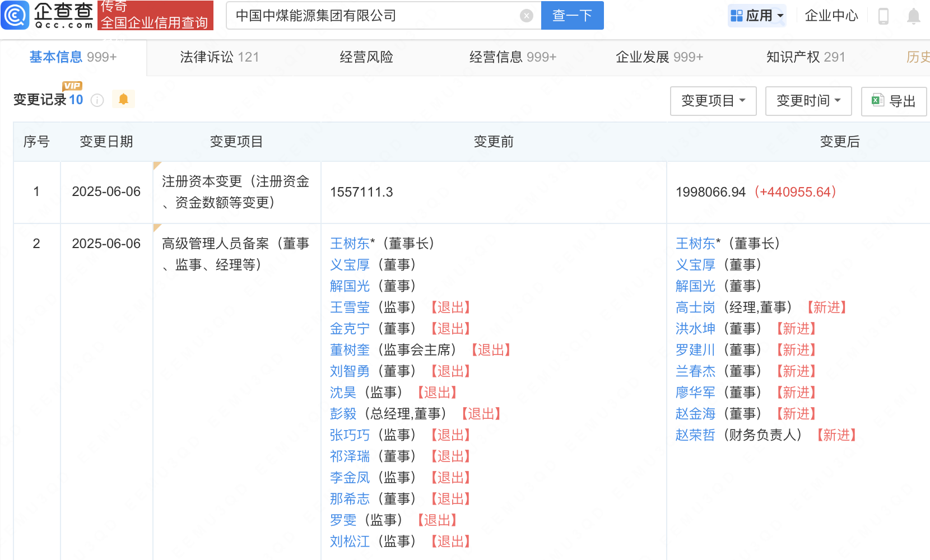Open 兰春杰 link

click(696, 371)
